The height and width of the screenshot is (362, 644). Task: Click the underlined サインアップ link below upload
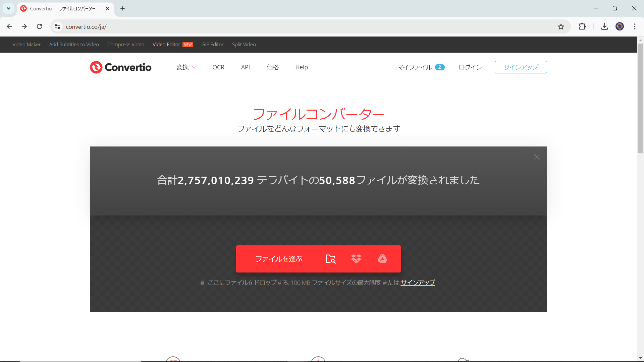418,283
